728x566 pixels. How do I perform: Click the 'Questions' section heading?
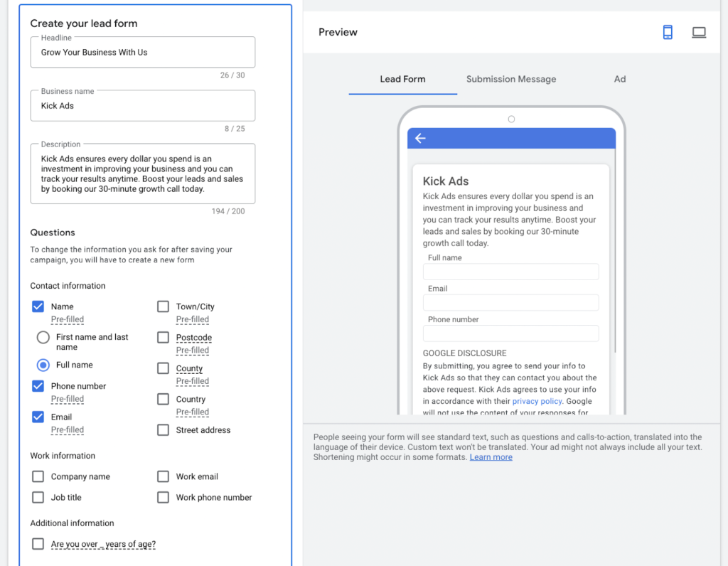coord(53,233)
